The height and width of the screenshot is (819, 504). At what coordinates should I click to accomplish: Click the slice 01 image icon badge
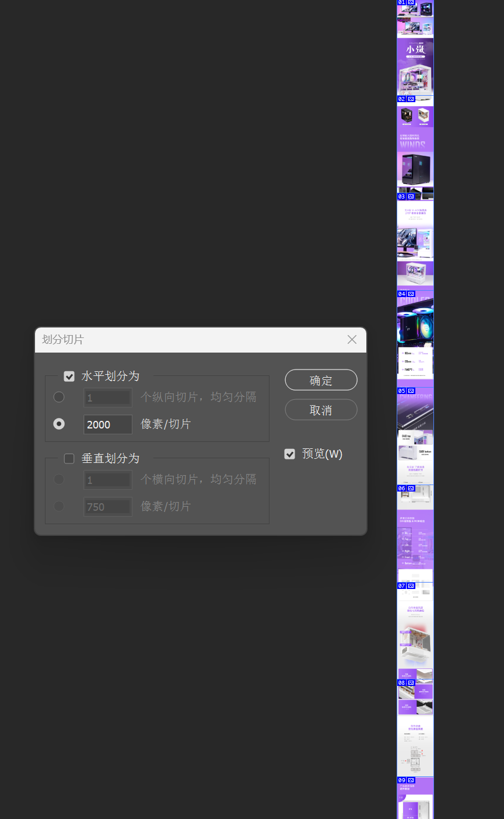coord(411,2)
